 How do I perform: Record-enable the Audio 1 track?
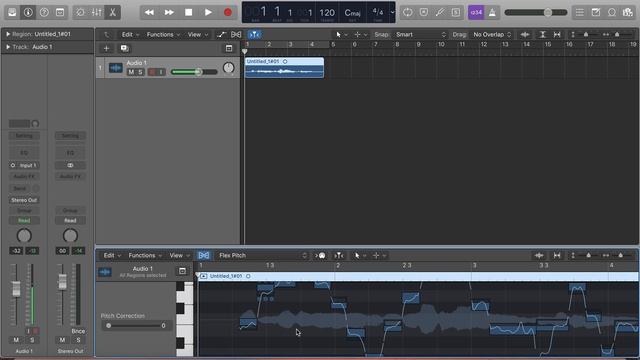click(152, 72)
